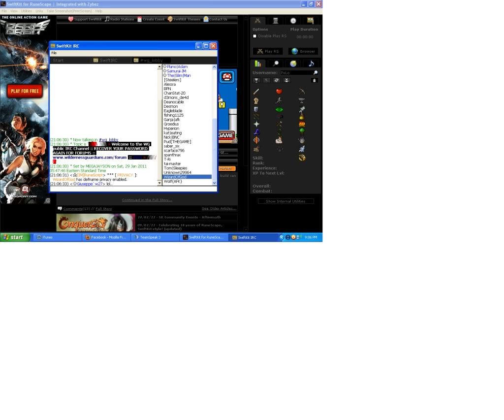
Task: Click the trophy icon under Username
Action: click(256, 80)
